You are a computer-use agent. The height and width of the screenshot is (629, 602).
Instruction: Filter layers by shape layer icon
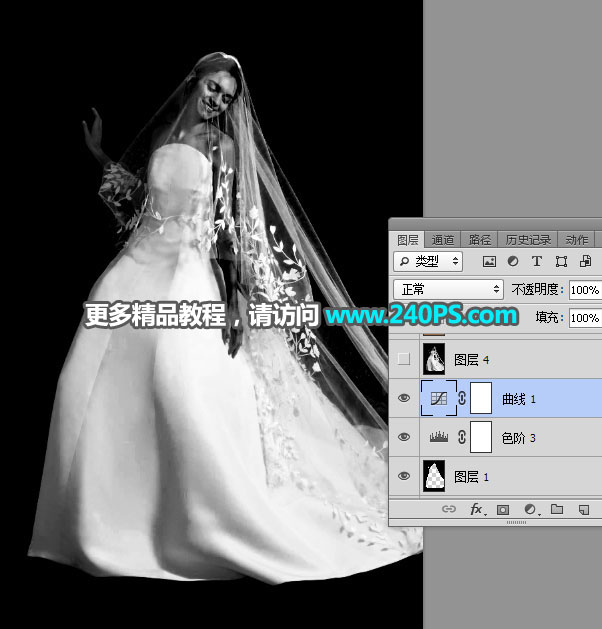[561, 262]
